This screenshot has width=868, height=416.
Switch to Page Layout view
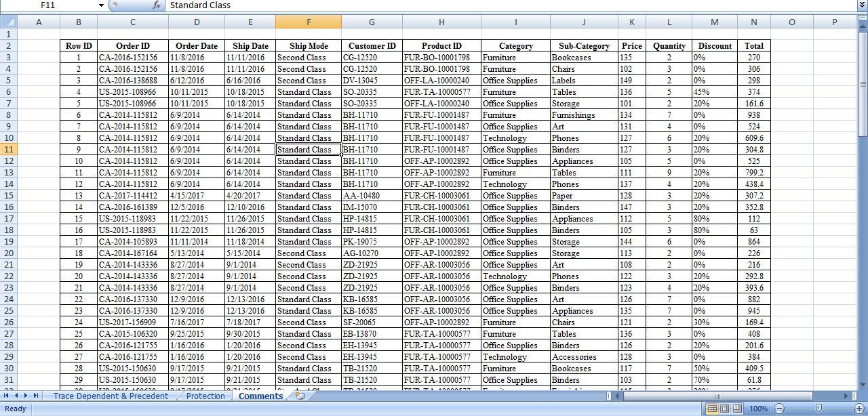724,409
